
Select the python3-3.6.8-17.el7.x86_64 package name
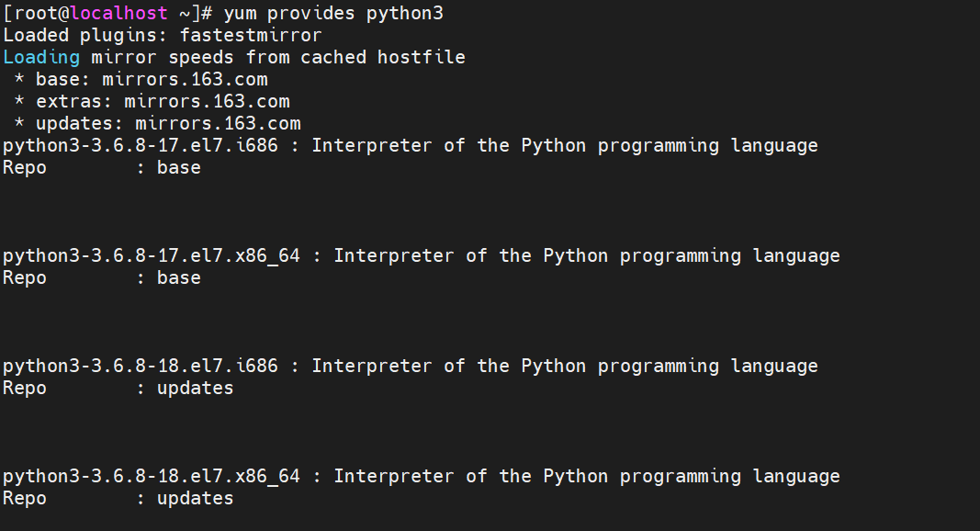(151, 256)
